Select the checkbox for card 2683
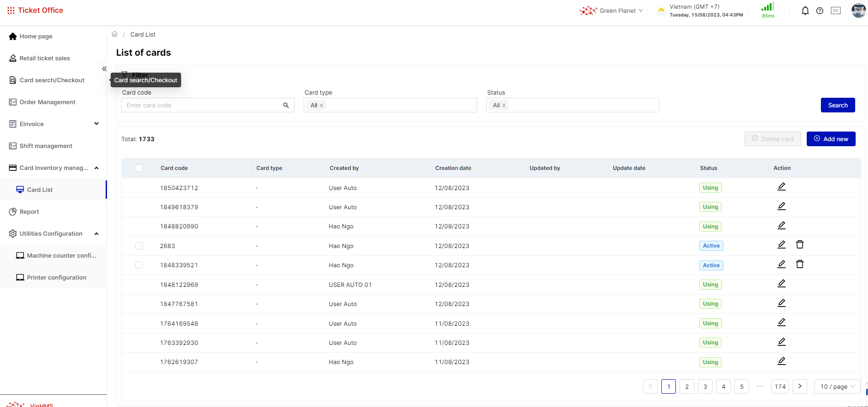 [139, 246]
